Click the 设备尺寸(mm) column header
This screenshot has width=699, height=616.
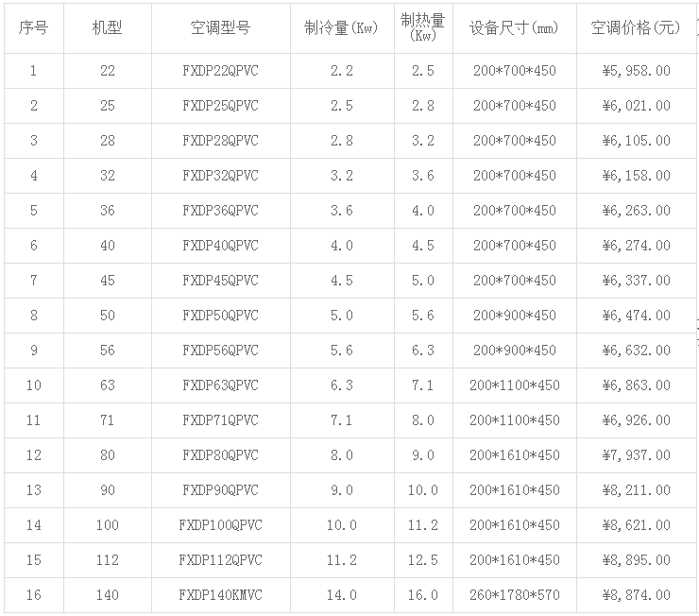(x=514, y=27)
